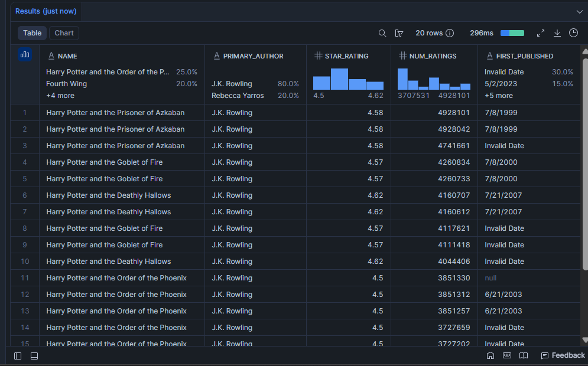This screenshot has height=366, width=588.
Task: Click the STAR_RATING histogram
Action: click(x=349, y=79)
